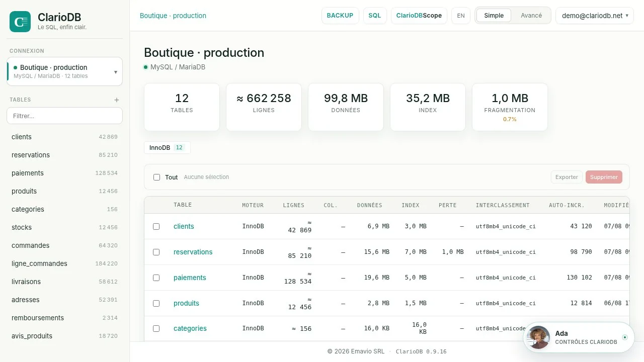The height and width of the screenshot is (362, 644).
Task: Switch to Simple mode
Action: point(494,16)
